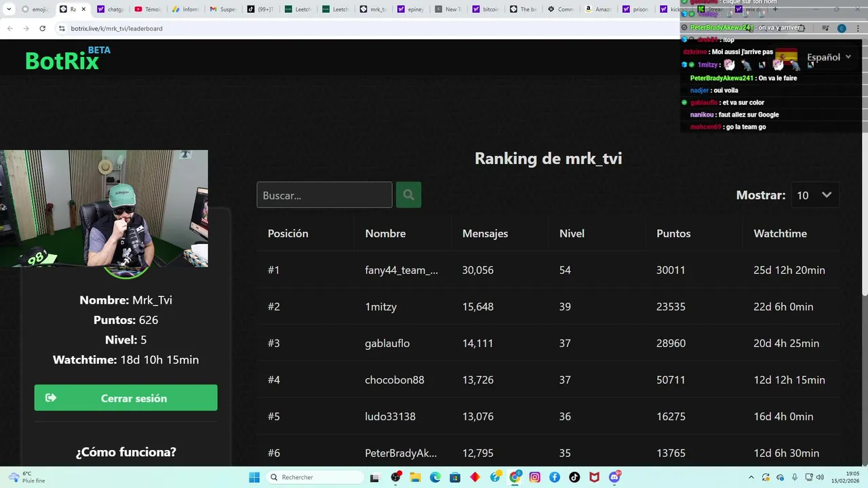The image size is (868, 488).
Task: Click the 25d 12h 20min watchtime cell
Action: point(789,270)
